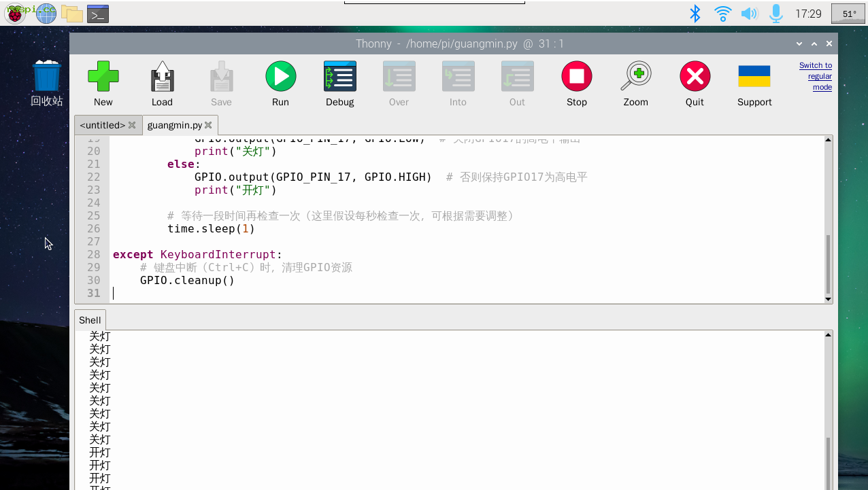This screenshot has width=868, height=490.
Task: Run the current script
Action: click(280, 77)
